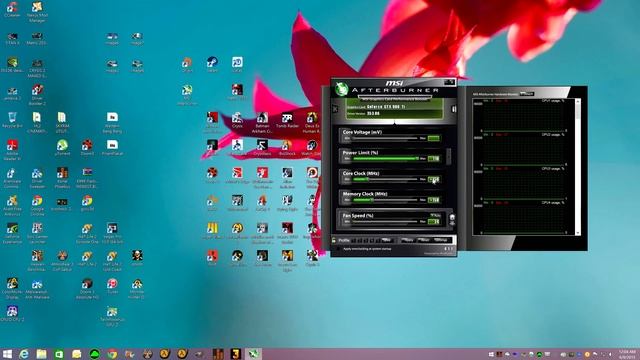Toggle the link icon beside Power Limit
This screenshot has width=640, height=360.
[449, 156]
